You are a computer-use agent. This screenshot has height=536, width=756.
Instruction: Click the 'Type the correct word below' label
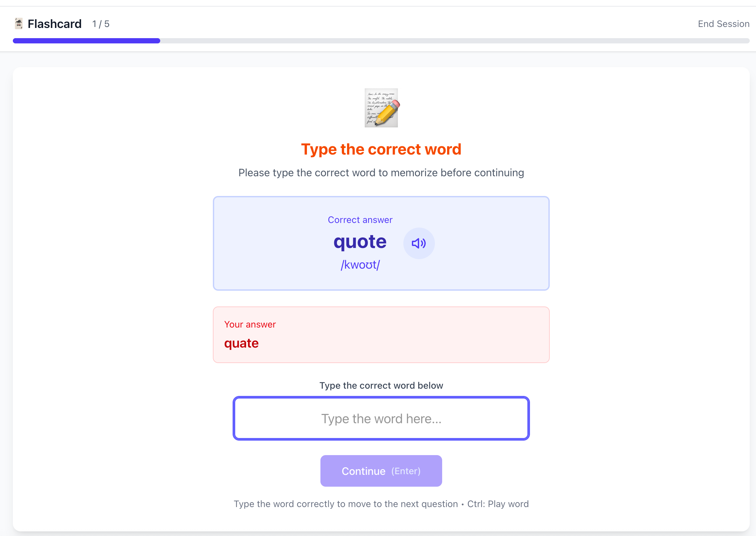tap(381, 385)
